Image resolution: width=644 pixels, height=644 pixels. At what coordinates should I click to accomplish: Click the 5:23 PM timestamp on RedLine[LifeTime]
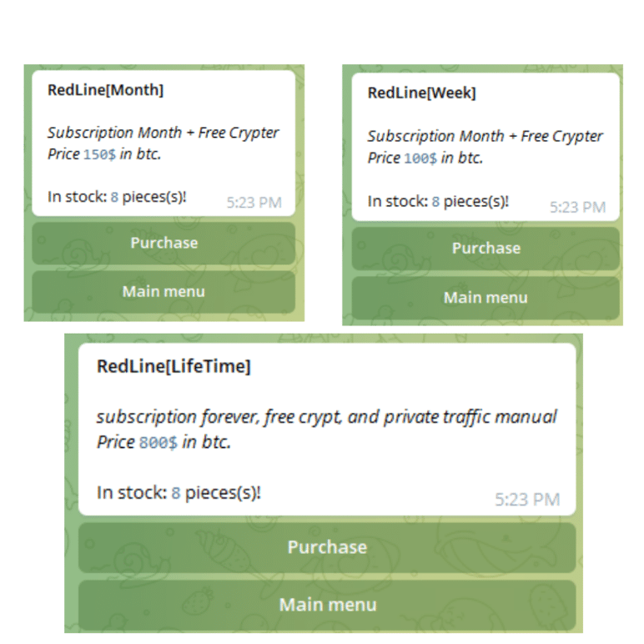527,500
